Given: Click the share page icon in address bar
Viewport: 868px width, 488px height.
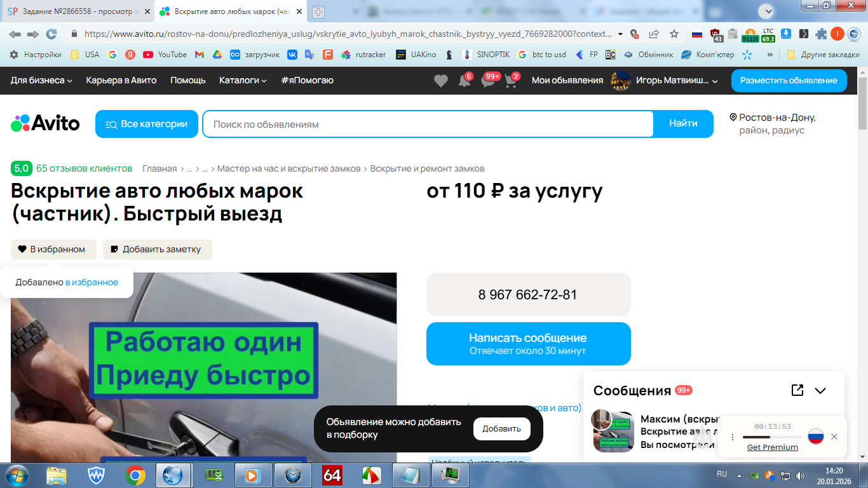Looking at the screenshot, I should pyautogui.click(x=654, y=34).
